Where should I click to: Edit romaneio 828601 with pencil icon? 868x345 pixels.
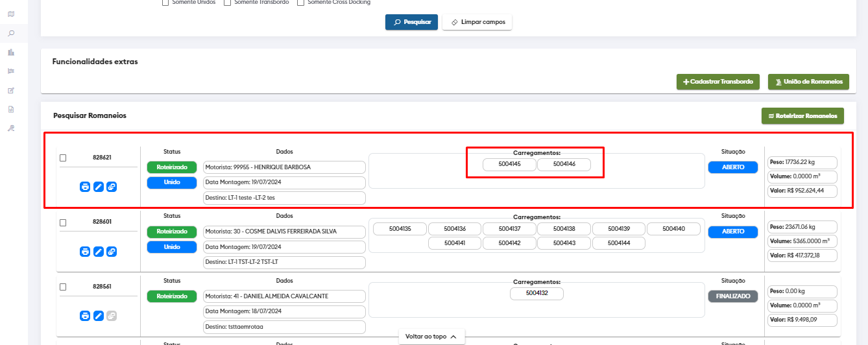click(x=99, y=251)
